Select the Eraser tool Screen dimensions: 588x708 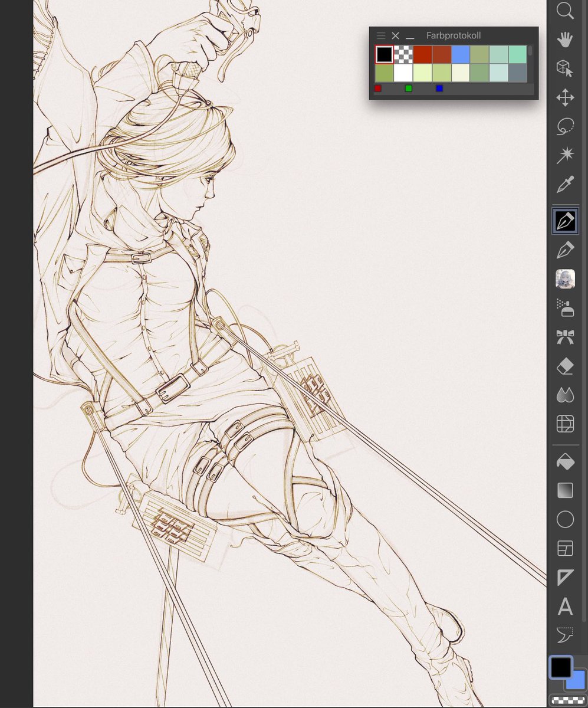click(565, 366)
